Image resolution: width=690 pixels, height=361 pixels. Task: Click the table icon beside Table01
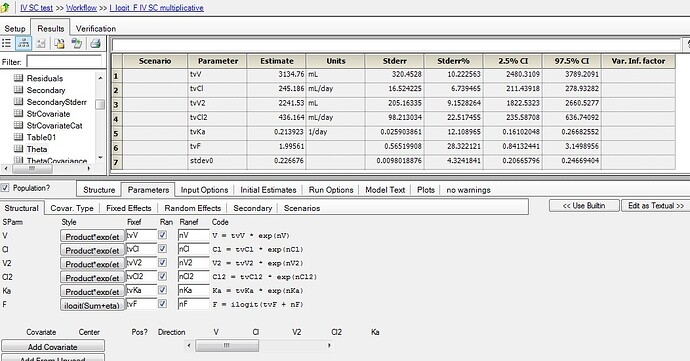(18, 137)
